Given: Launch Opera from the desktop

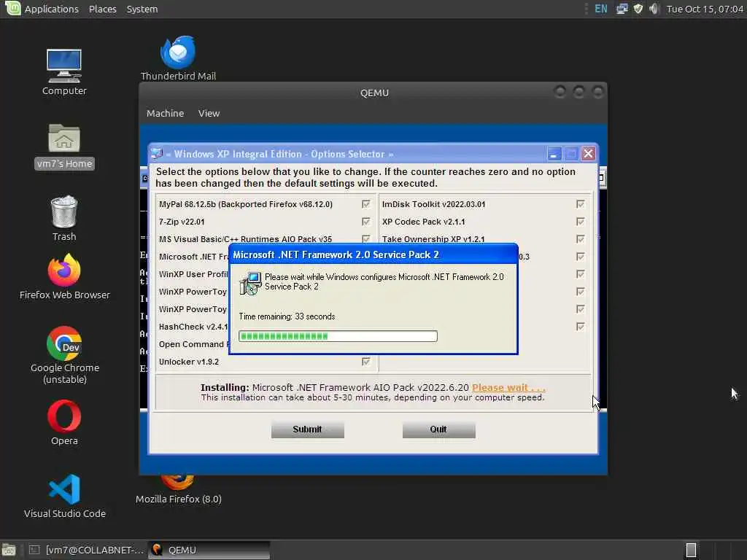Looking at the screenshot, I should [x=64, y=422].
